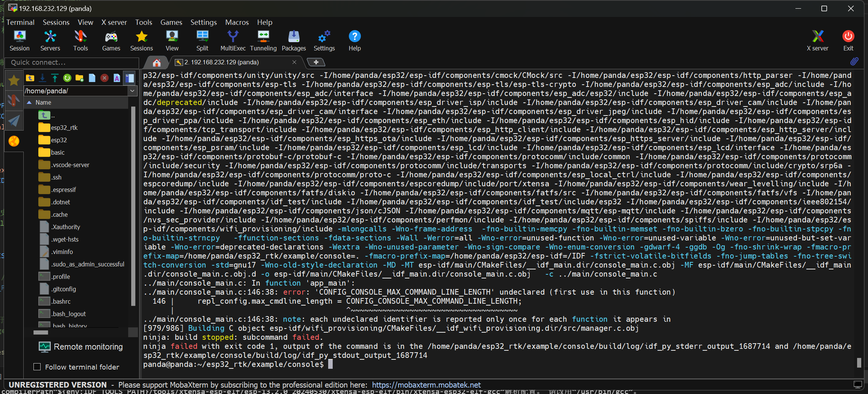The width and height of the screenshot is (868, 394).
Task: Open the Macros paper plane sidebar tab
Action: pyautogui.click(x=14, y=120)
